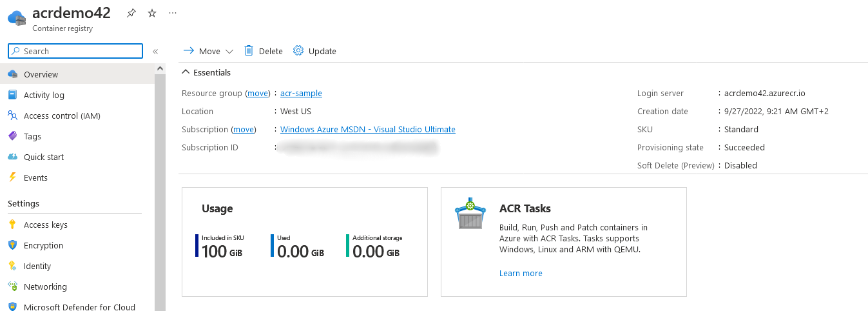The height and width of the screenshot is (311, 868).
Task: Open the Overview menu item
Action: click(77, 74)
